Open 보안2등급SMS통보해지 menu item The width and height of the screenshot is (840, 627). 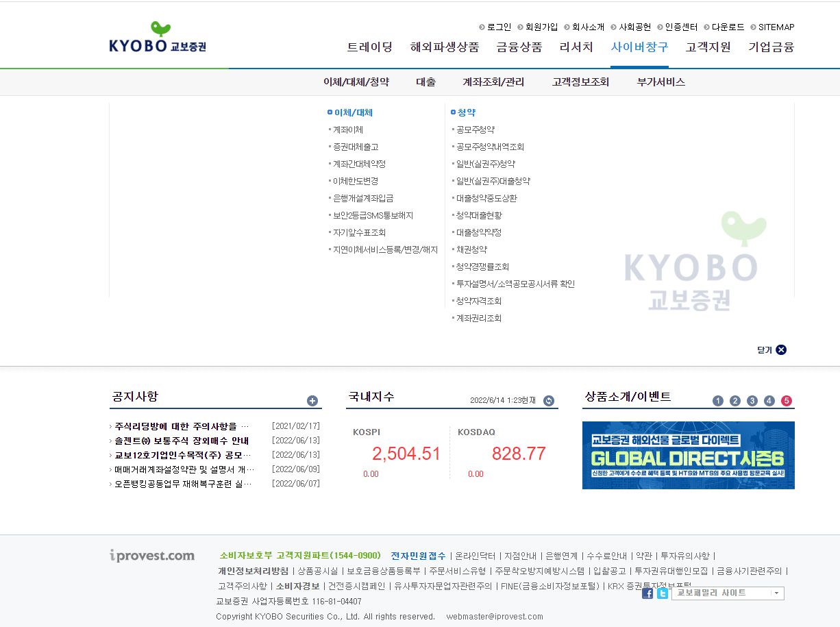click(373, 215)
